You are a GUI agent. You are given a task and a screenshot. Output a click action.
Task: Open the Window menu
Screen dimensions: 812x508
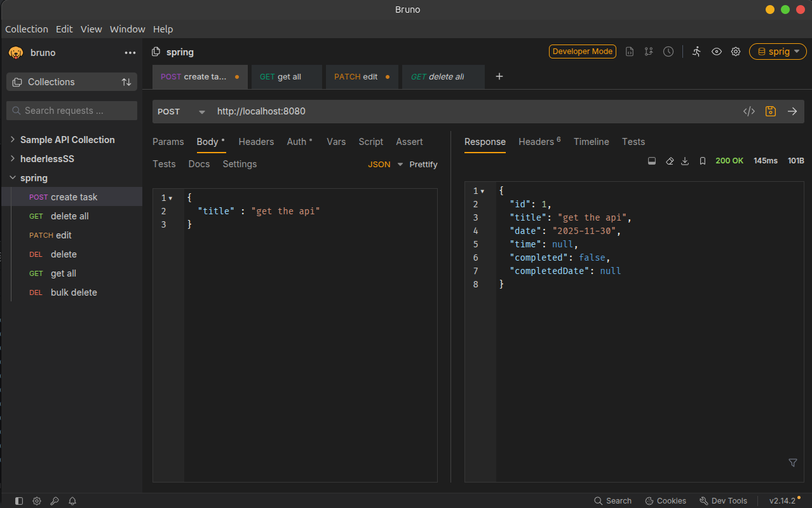(127, 29)
